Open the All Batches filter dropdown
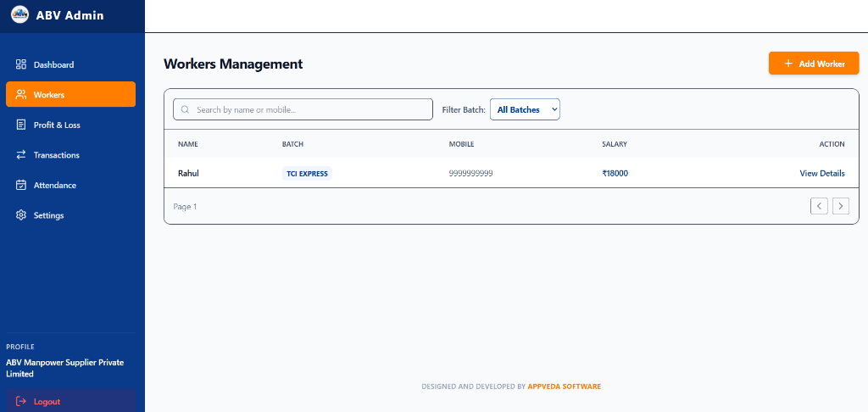The height and width of the screenshot is (412, 868). pos(525,109)
